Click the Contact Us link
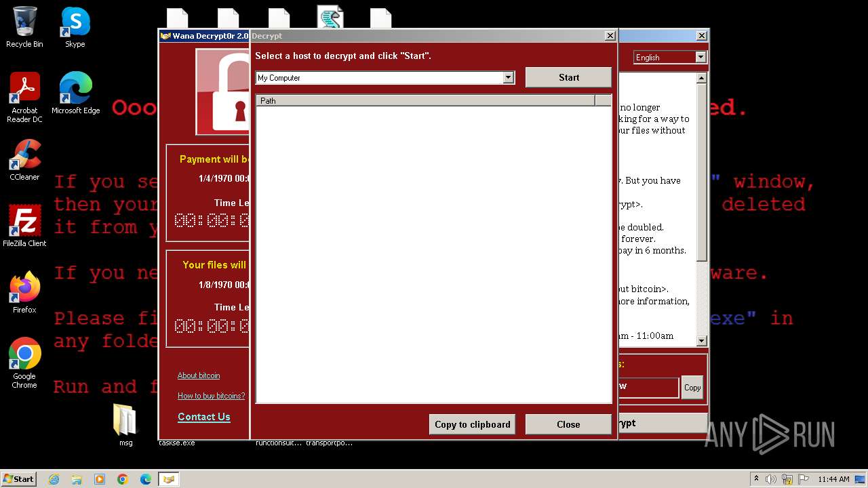Screen dimensions: 868x488 point(204,417)
